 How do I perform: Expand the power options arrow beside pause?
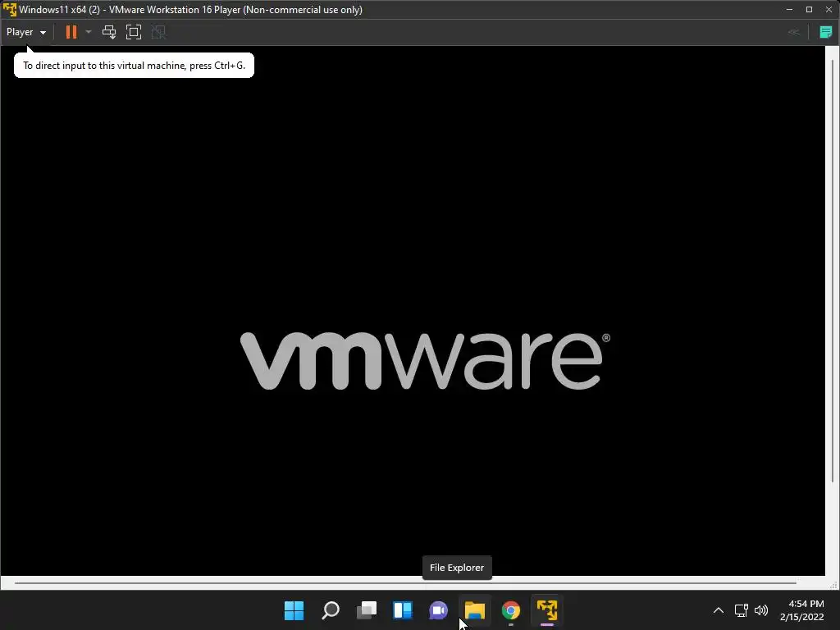click(x=89, y=32)
